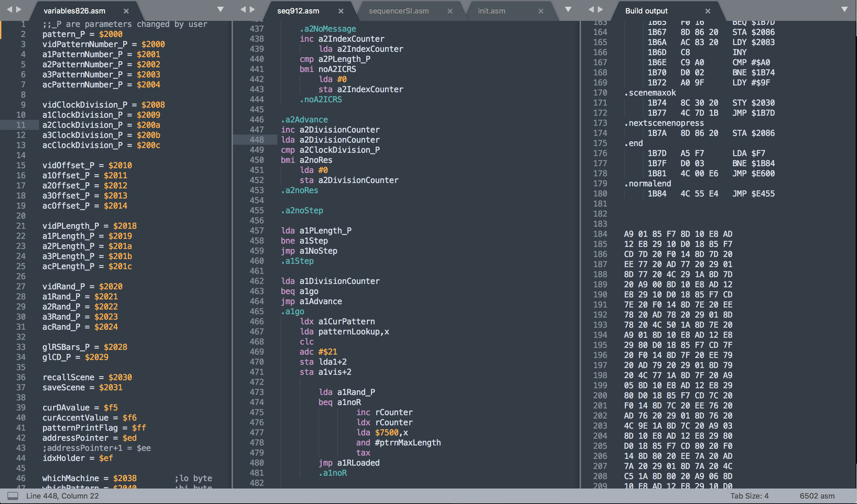Switch to the sequencerSI.asm tab
Image resolution: width=857 pixels, height=504 pixels.
[399, 11]
